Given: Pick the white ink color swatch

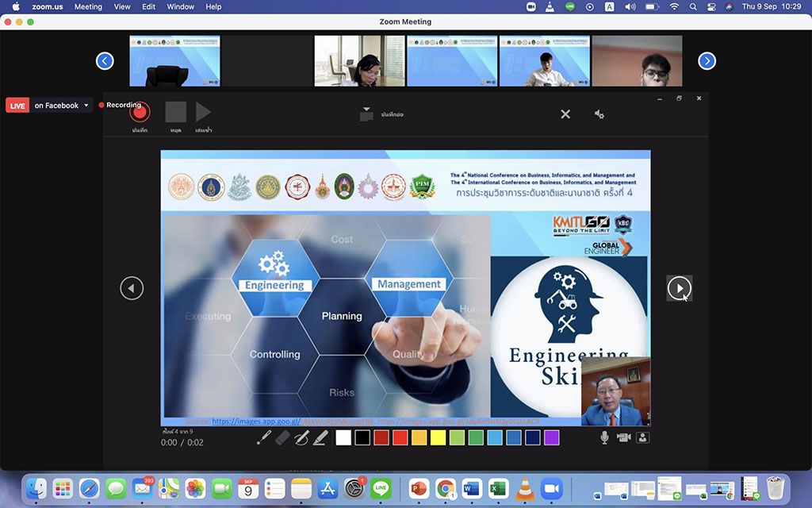Looking at the screenshot, I should [x=343, y=437].
